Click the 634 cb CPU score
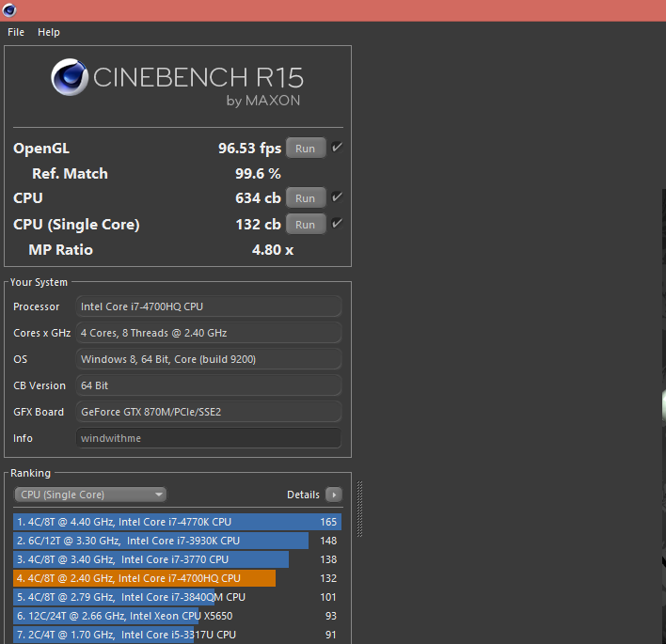Image resolution: width=666 pixels, height=644 pixels. [258, 198]
